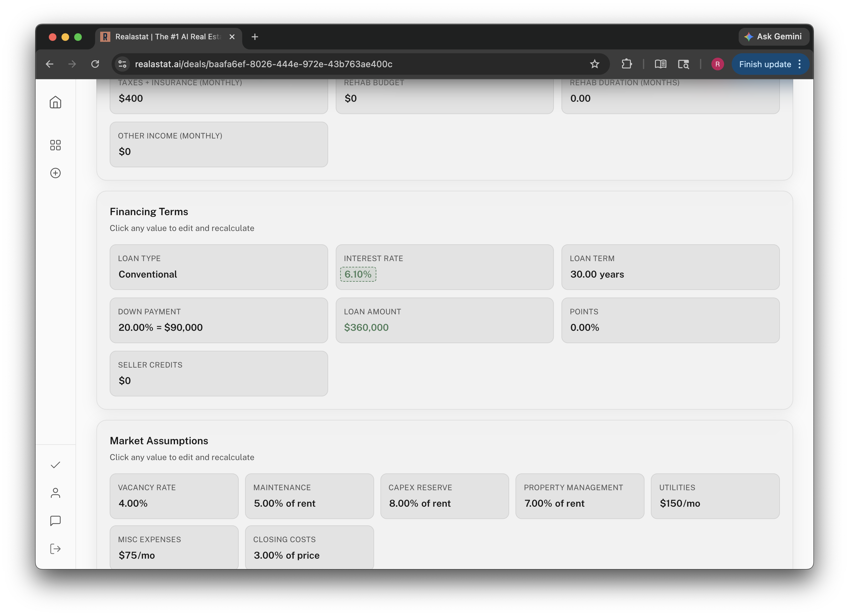
Task: Edit Misc Expenses $75/mo value
Action: (137, 555)
